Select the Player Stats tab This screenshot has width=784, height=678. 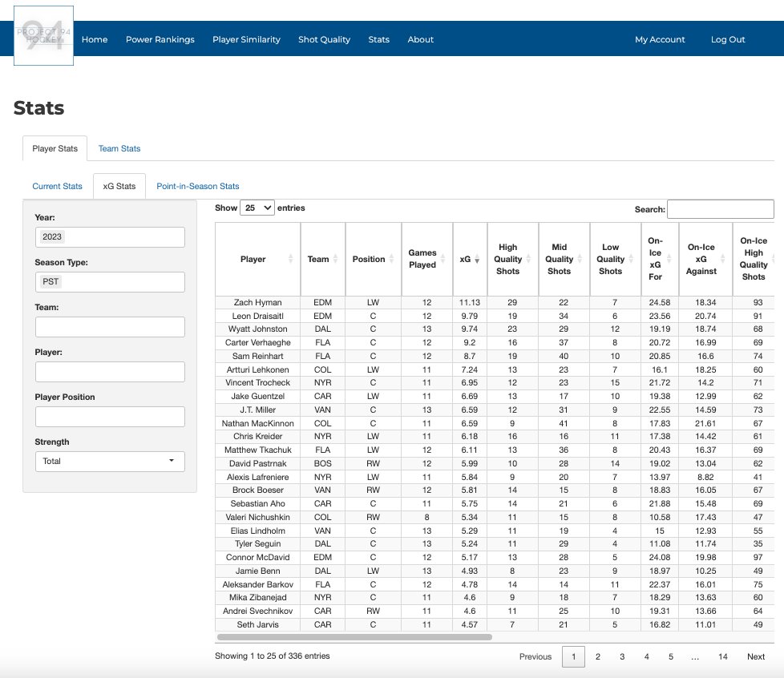pyautogui.click(x=55, y=148)
